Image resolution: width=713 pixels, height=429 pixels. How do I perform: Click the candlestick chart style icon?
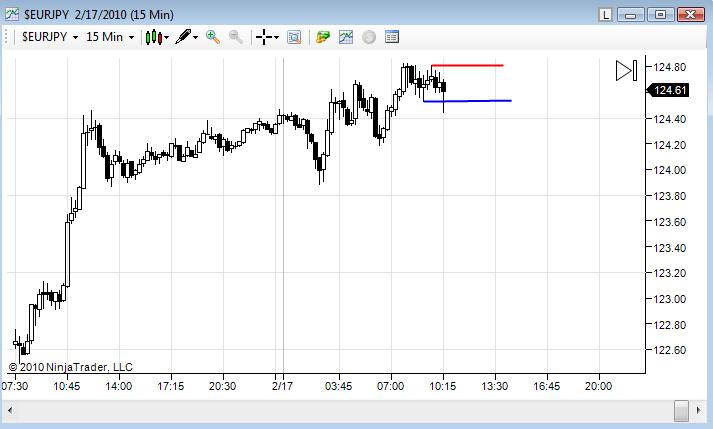154,37
